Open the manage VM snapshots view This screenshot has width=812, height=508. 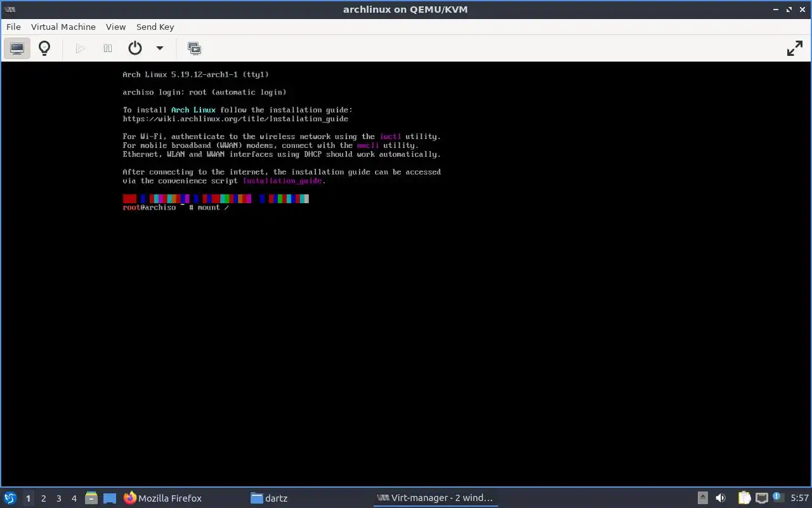point(194,48)
